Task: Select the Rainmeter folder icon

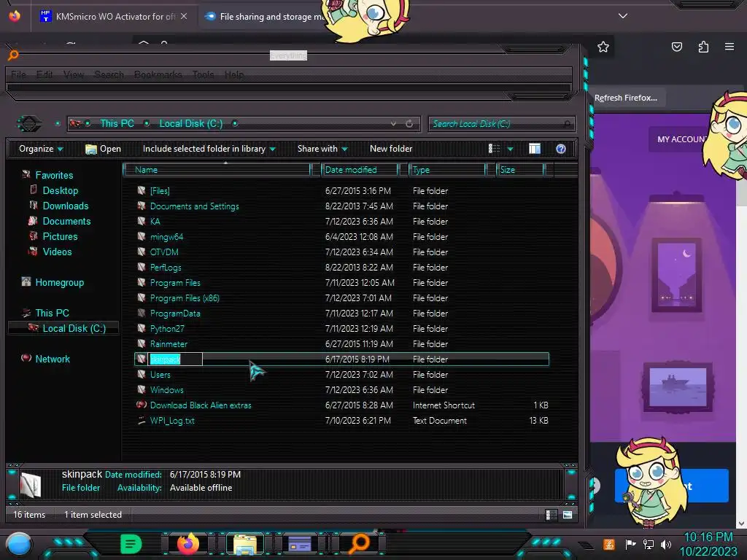Action: [142, 344]
